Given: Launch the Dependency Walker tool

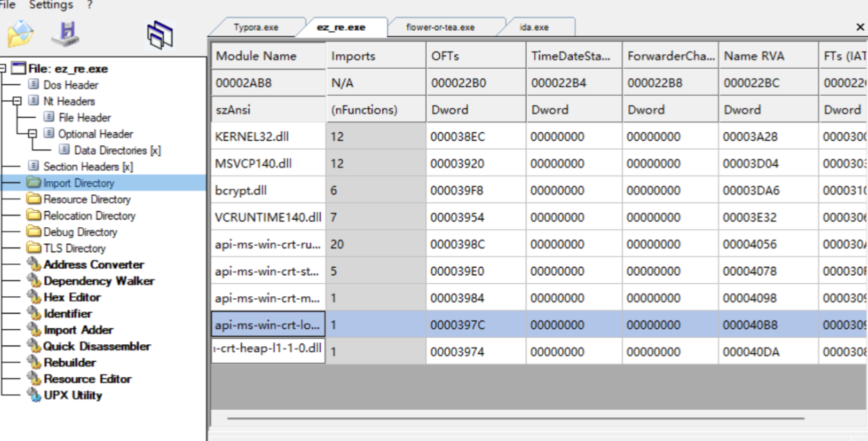Looking at the screenshot, I should pos(99,281).
